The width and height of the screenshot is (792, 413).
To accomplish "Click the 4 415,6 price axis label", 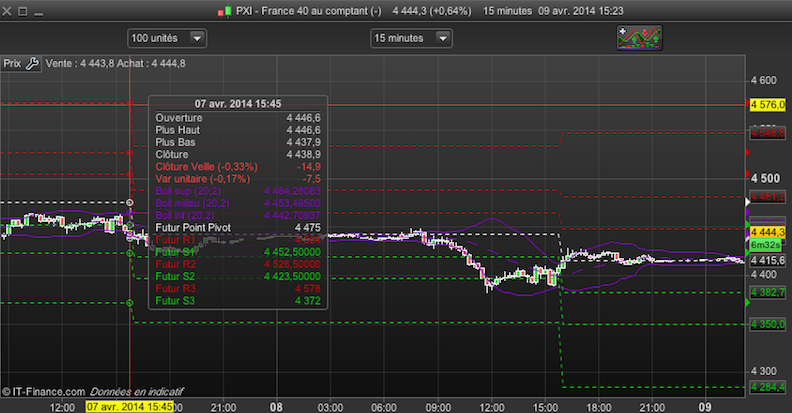I will point(767,261).
